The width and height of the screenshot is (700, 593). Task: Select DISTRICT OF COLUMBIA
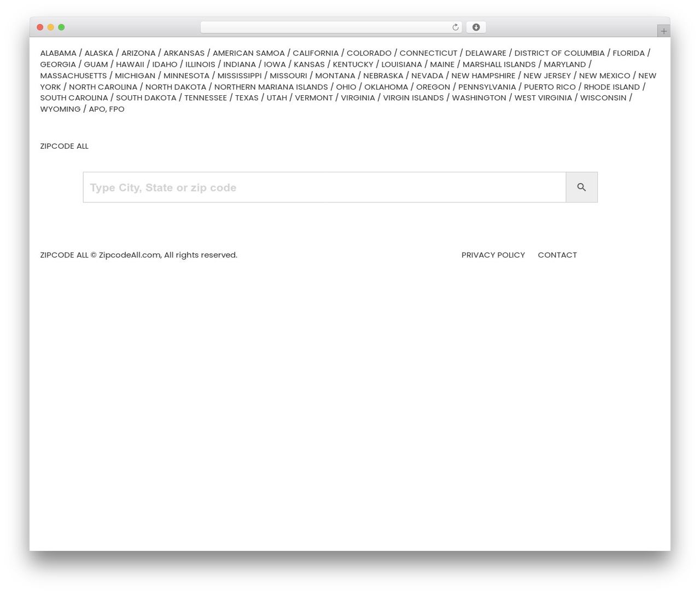(559, 53)
